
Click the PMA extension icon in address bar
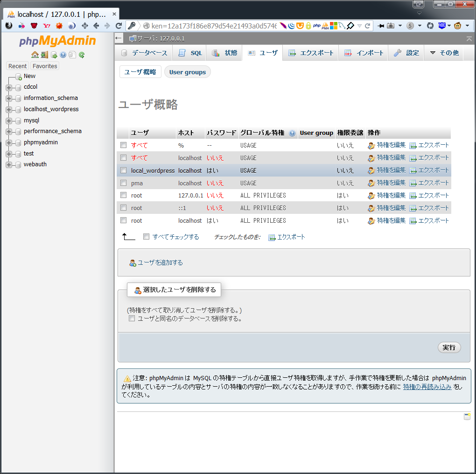point(325,26)
